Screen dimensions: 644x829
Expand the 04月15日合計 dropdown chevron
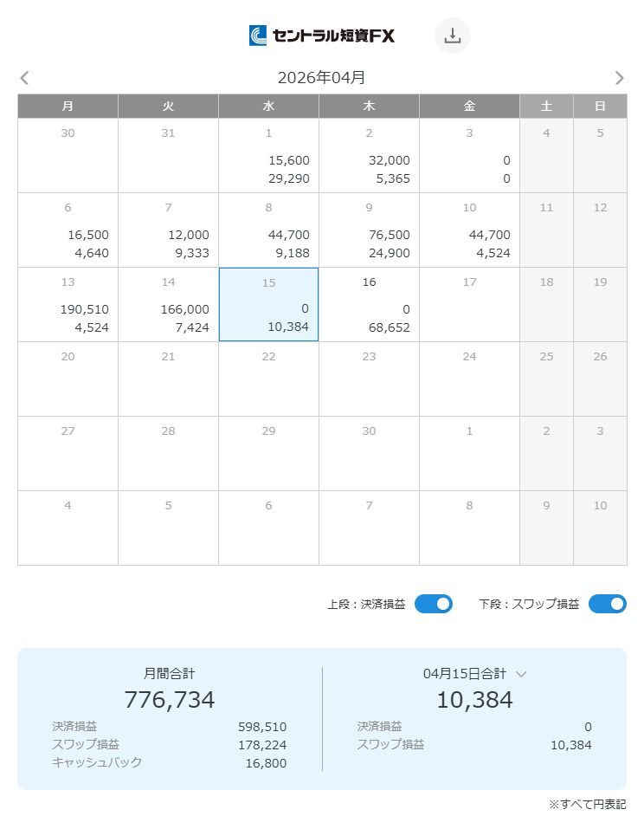coord(521,674)
